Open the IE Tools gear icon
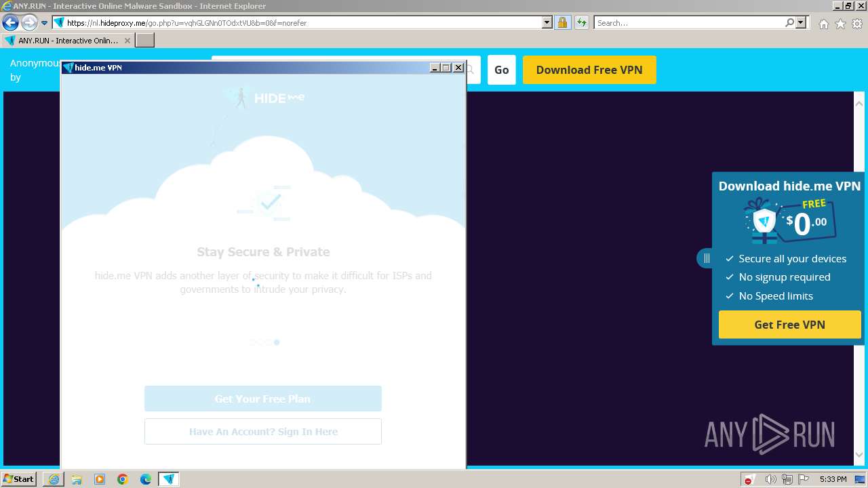 [x=857, y=24]
